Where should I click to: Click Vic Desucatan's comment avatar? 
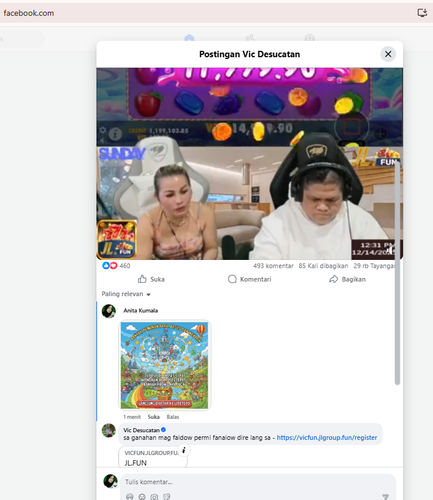click(109, 431)
